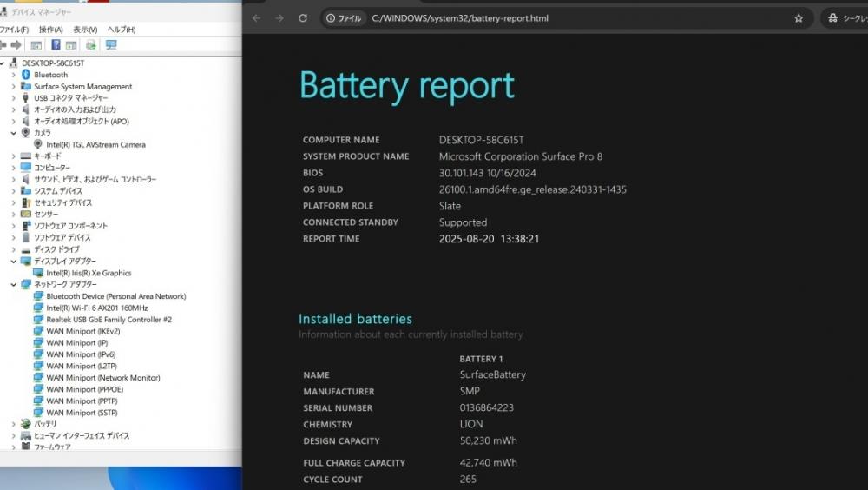Viewport: 868px width, 490px height.
Task: Click the report time 2025-08-20 13:38:21
Action: pyautogui.click(x=489, y=240)
